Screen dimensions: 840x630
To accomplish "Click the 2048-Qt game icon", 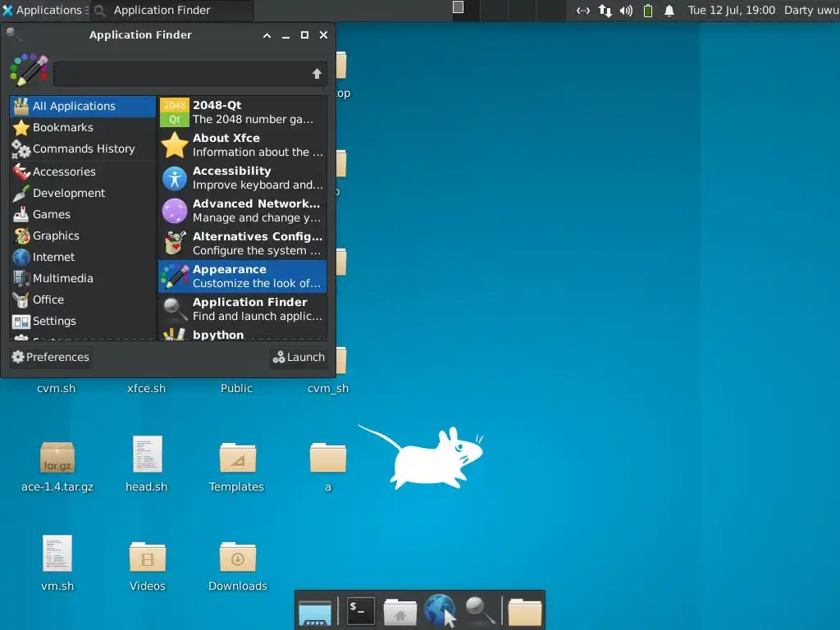I will 175,112.
